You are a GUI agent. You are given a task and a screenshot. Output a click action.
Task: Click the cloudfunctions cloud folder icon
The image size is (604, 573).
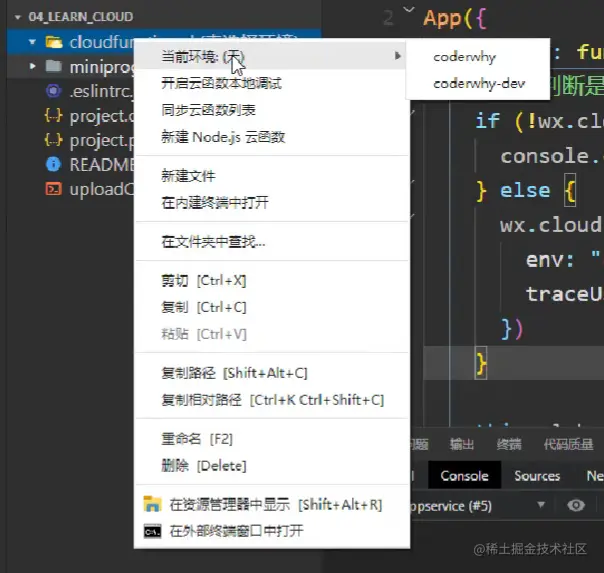pyautogui.click(x=54, y=42)
